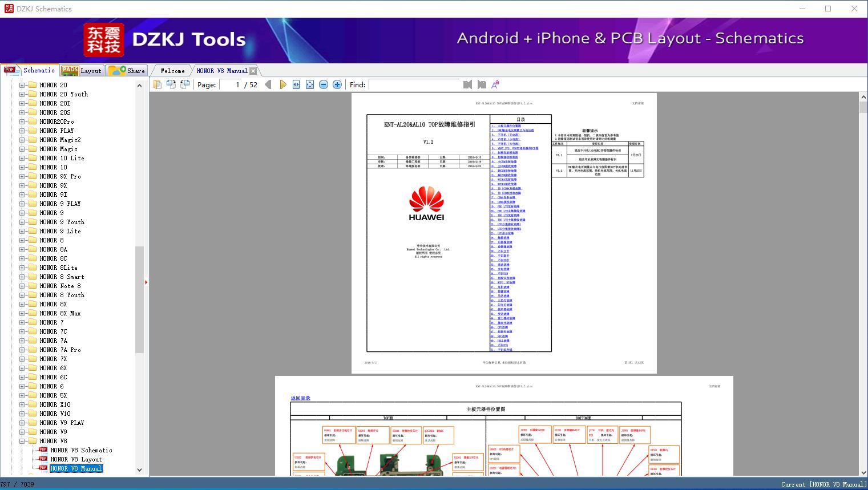868x490 pixels.
Task: Select the HONOR 9I tree item
Action: (x=54, y=195)
